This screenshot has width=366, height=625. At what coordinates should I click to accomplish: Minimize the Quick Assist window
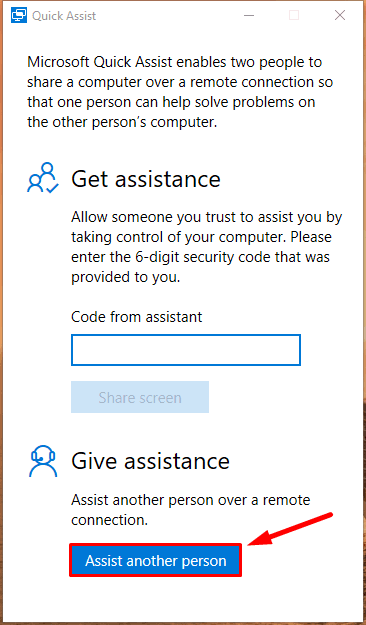[249, 16]
